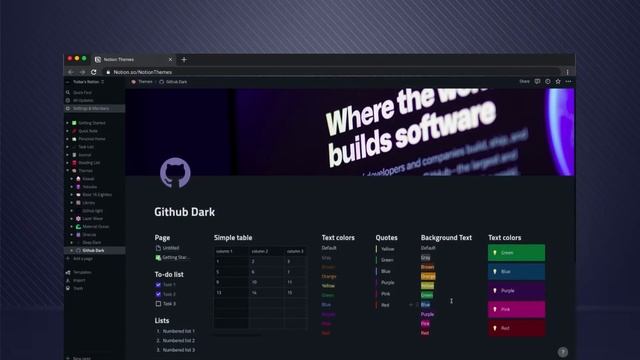The height and width of the screenshot is (360, 640).
Task: Open Settings & Members gear
Action: click(68, 109)
